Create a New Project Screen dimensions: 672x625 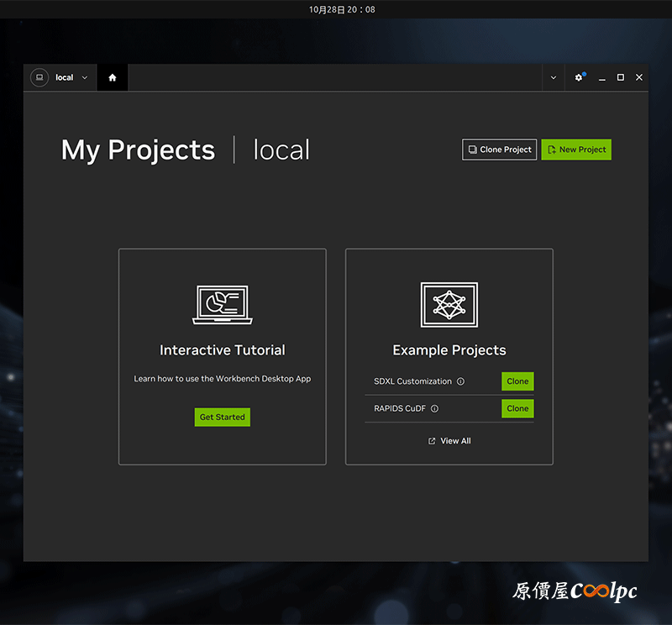pyautogui.click(x=576, y=150)
